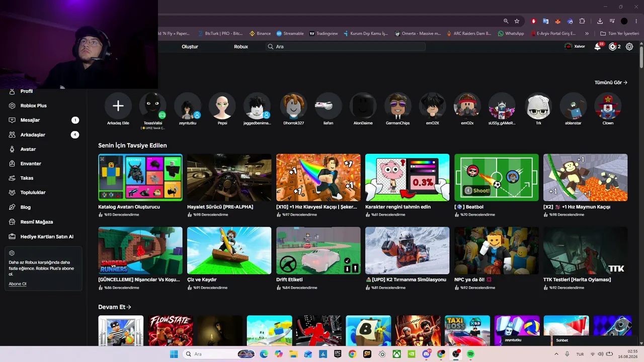The height and width of the screenshot is (362, 644).
Task: Click the Windows taskbar search box
Action: tap(219, 354)
